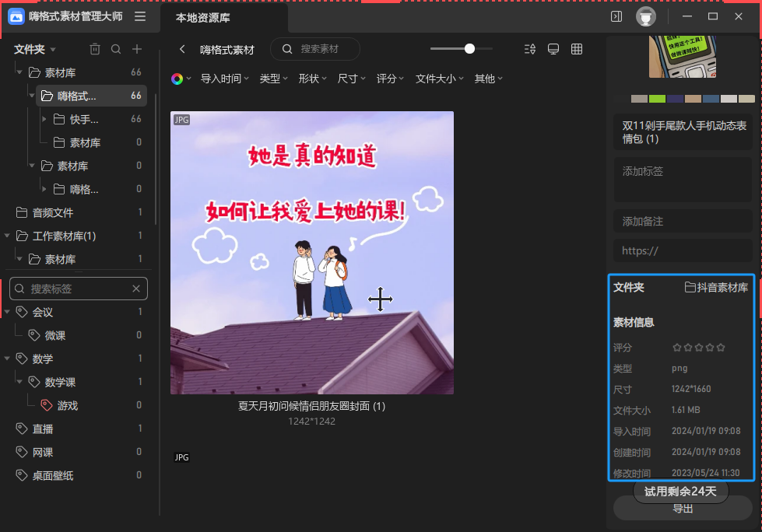Open the 文件大小 filter dropdown
The height and width of the screenshot is (532, 762).
click(x=439, y=79)
